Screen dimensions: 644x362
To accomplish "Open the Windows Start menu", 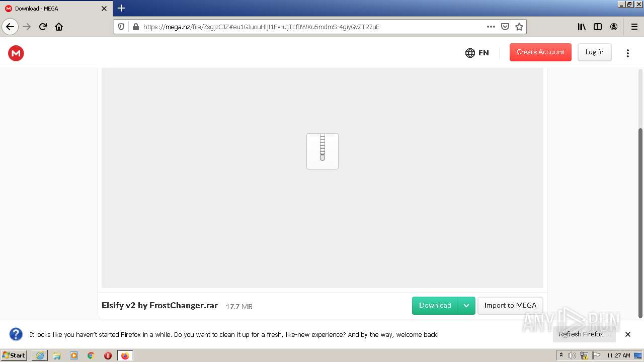I will coord(14,355).
